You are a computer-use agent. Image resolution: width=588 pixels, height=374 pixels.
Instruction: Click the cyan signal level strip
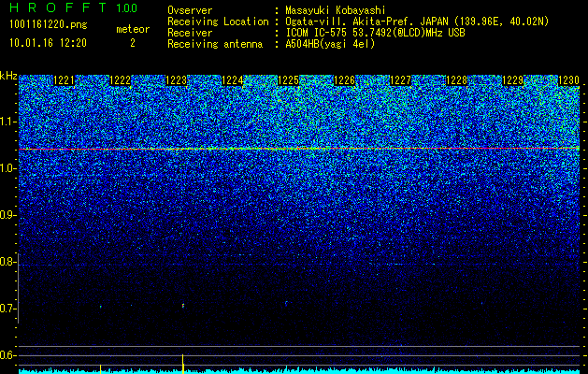299,371
